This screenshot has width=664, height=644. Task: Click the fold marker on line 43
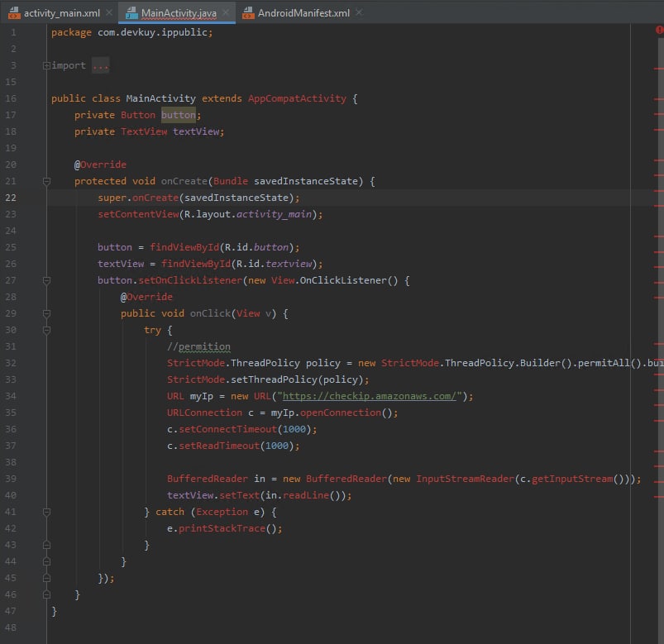[46, 545]
